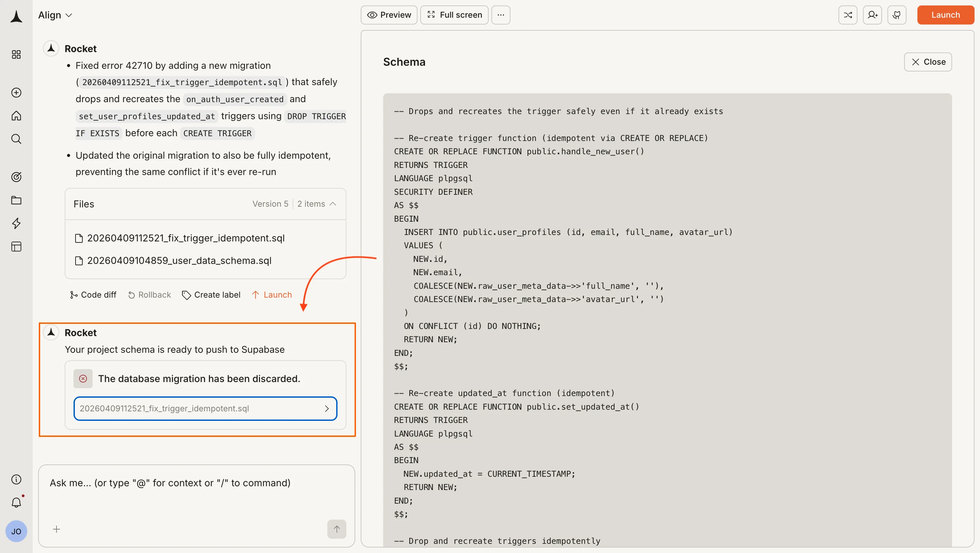Click the highlighted migration file row

coord(206,408)
